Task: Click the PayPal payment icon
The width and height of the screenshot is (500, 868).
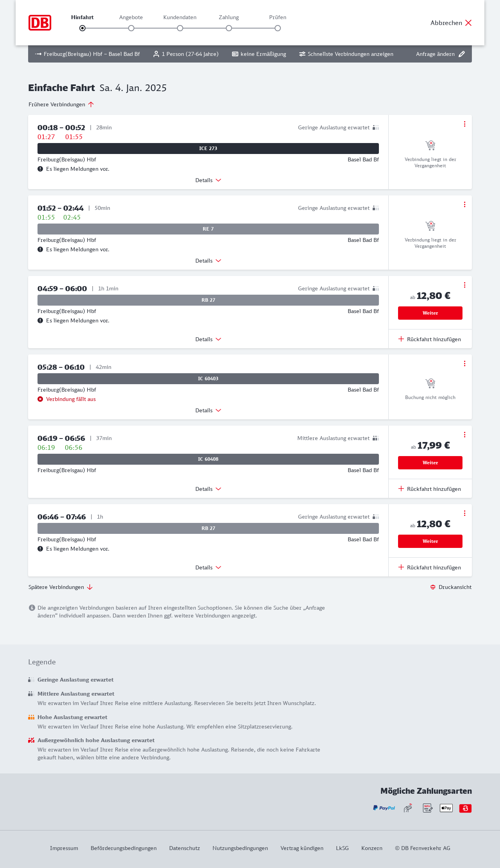Action: 384,808
